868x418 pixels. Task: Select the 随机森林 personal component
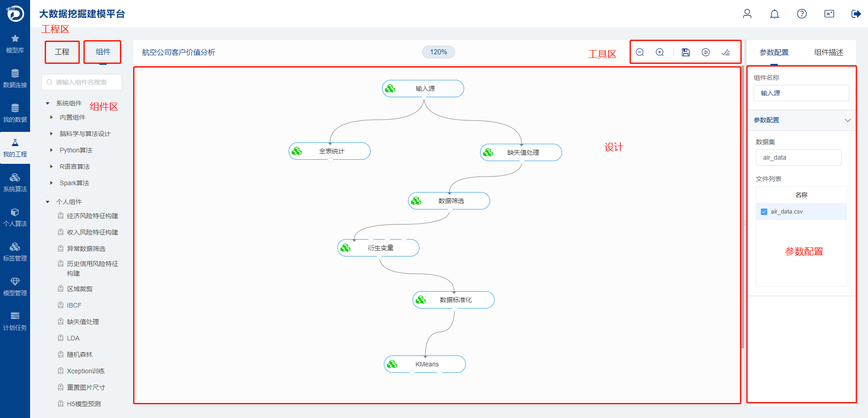(x=80, y=355)
